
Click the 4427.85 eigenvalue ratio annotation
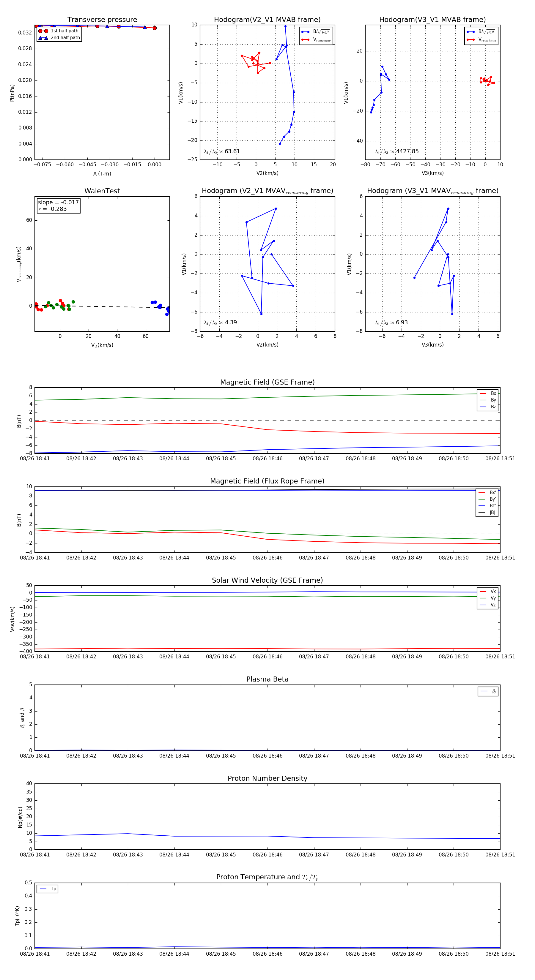[396, 151]
